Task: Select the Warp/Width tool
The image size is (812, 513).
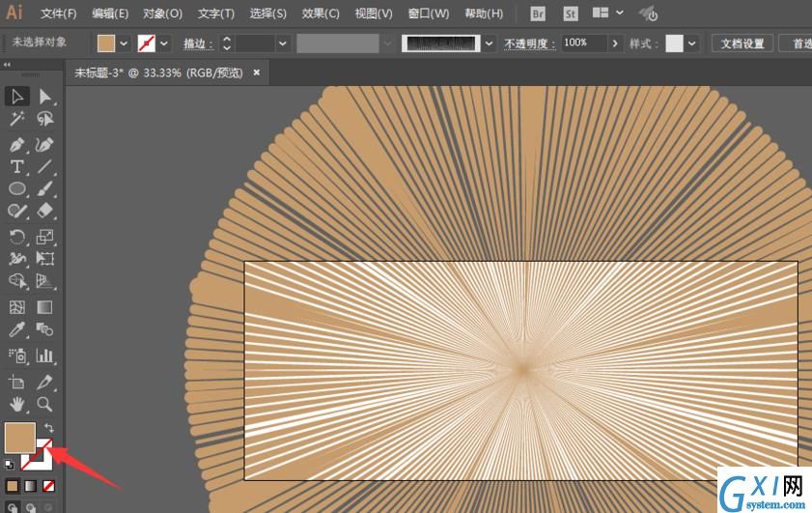Action: tap(17, 259)
